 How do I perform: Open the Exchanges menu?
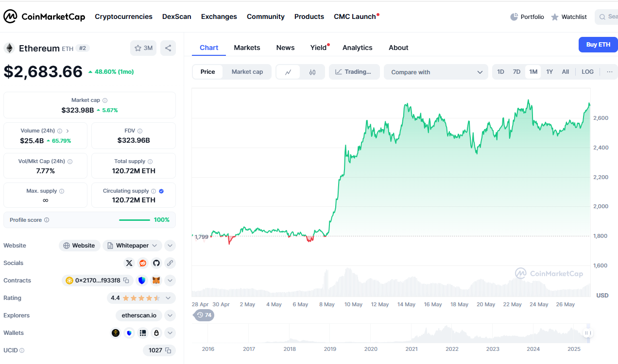pos(219,17)
